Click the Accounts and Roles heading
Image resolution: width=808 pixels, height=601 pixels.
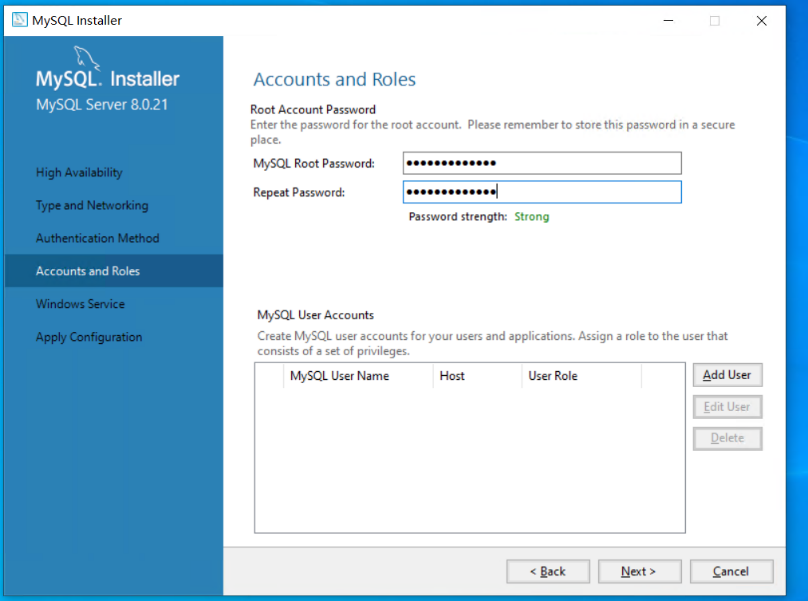334,79
